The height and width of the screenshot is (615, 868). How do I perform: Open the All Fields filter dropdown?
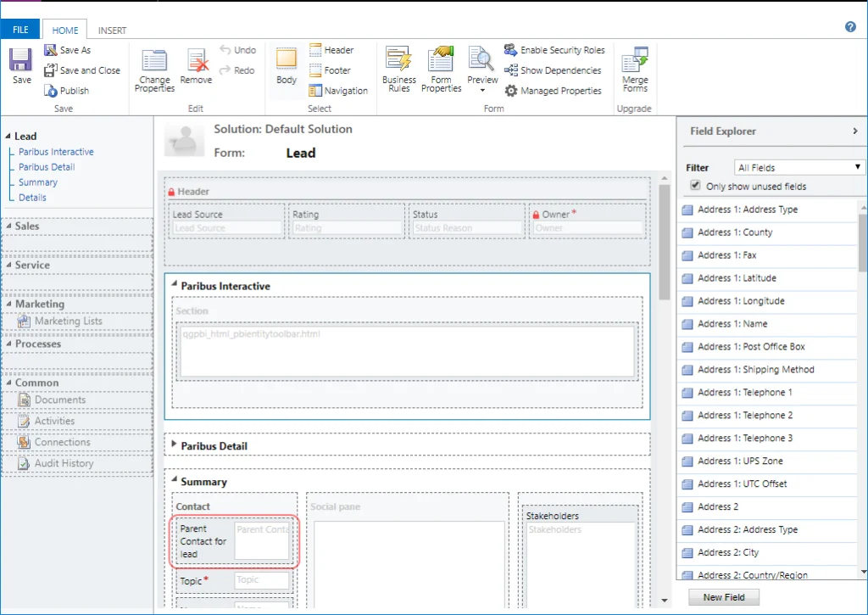click(x=798, y=167)
